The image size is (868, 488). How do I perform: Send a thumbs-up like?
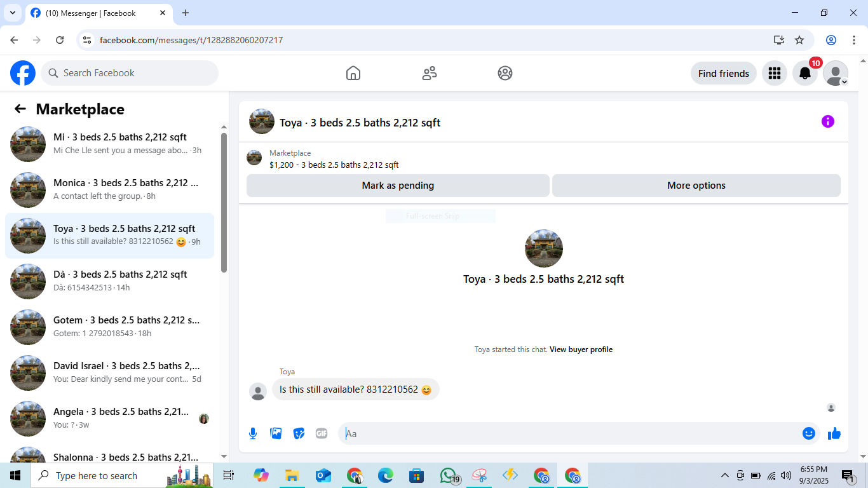click(834, 433)
